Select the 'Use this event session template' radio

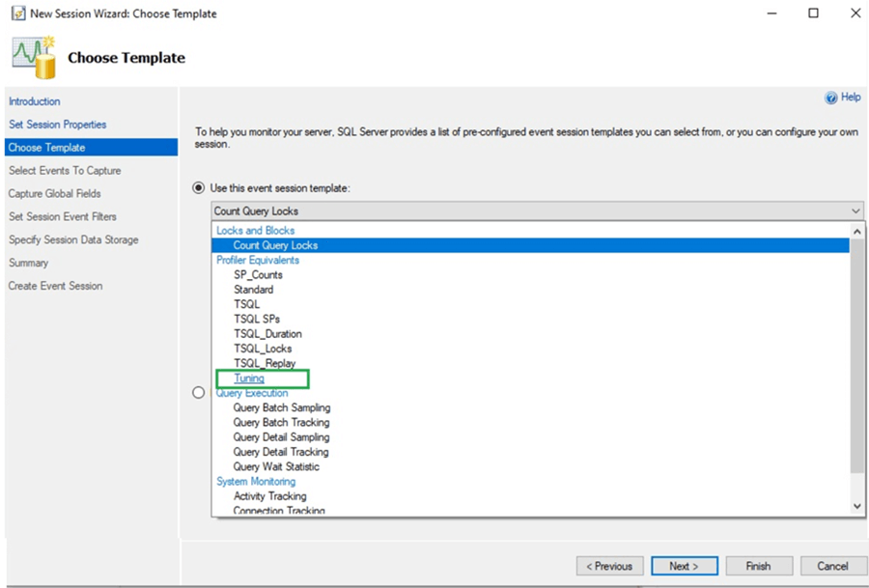[x=198, y=188]
